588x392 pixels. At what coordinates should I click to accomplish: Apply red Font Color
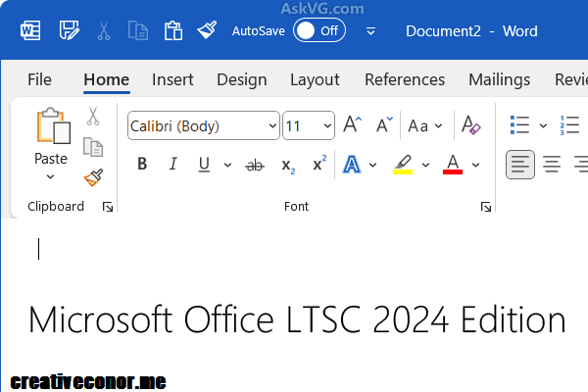(453, 165)
